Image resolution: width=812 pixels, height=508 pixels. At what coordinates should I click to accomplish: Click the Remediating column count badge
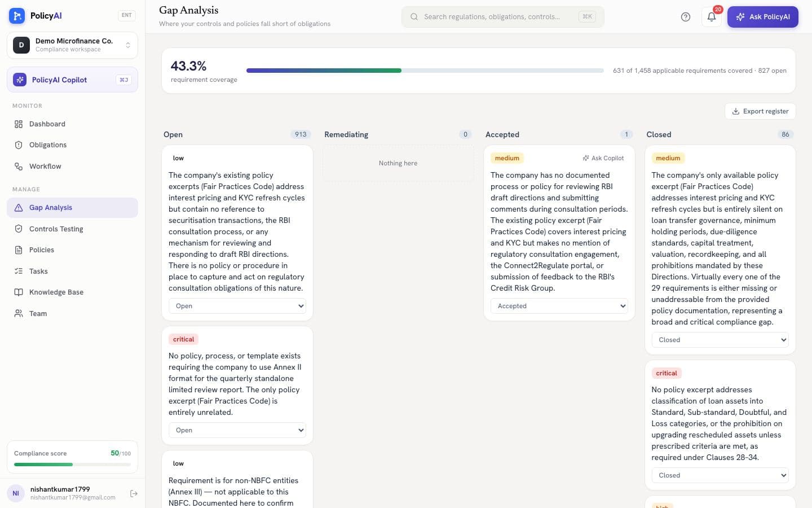(x=465, y=134)
